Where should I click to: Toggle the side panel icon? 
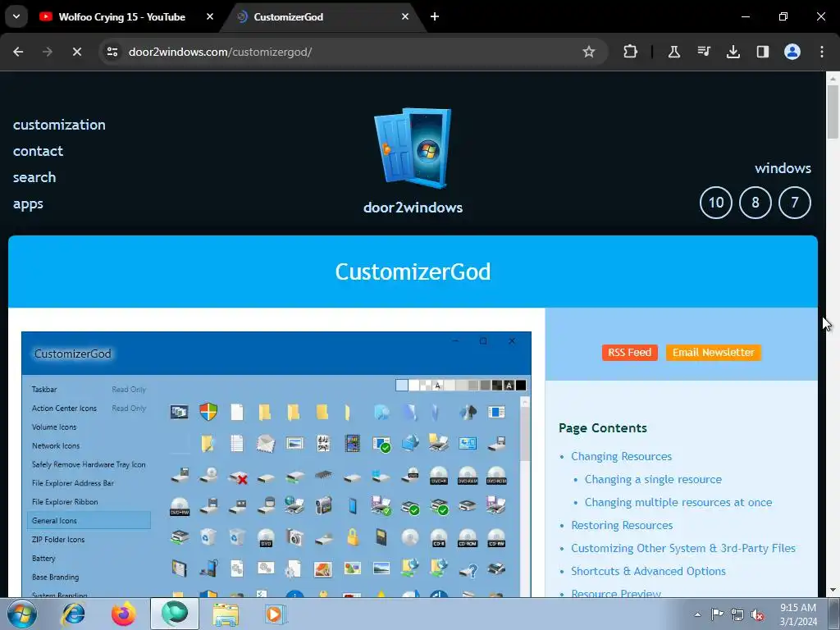762,52
